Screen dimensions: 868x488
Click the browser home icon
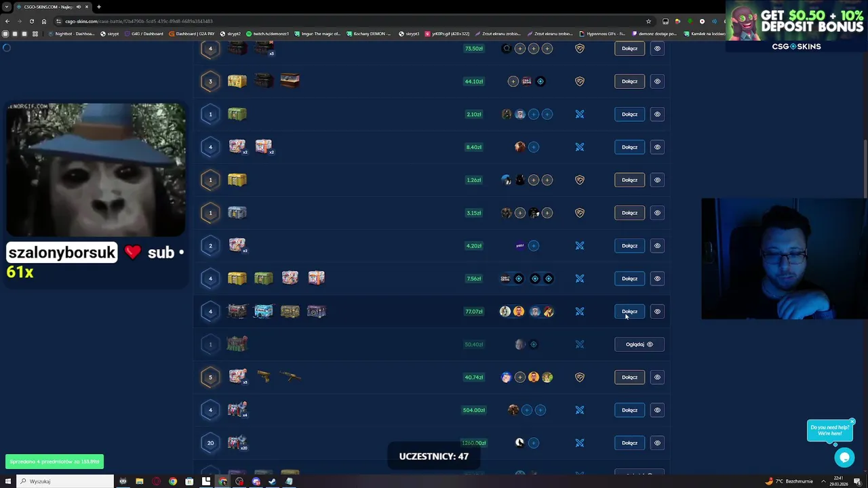click(x=44, y=21)
